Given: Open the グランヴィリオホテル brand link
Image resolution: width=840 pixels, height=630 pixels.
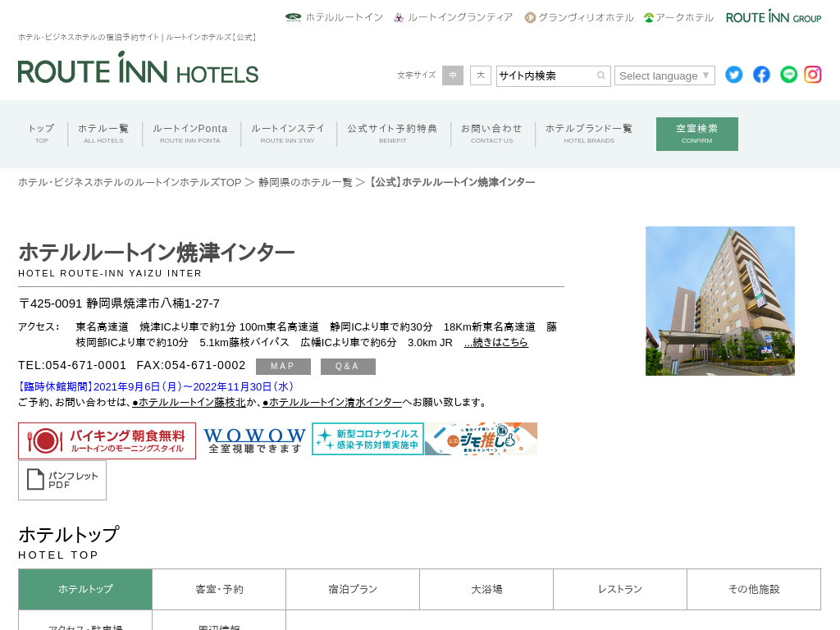Looking at the screenshot, I should click(x=579, y=17).
